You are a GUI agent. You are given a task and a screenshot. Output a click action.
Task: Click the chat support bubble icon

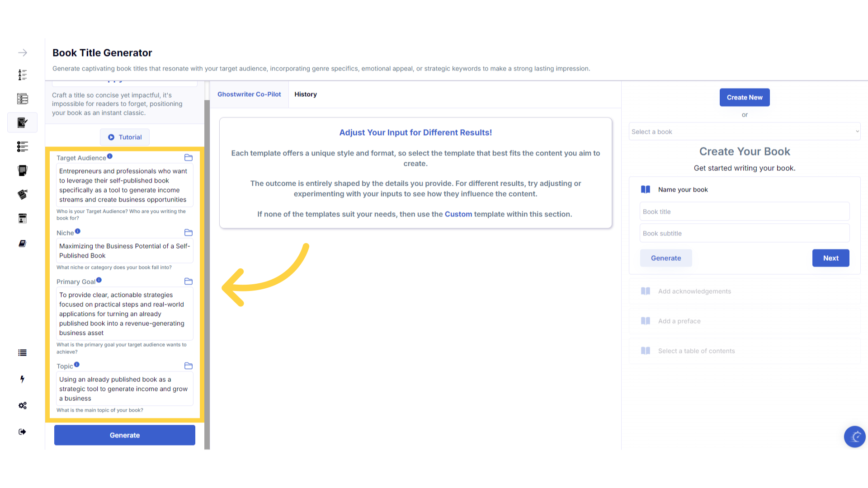854,436
